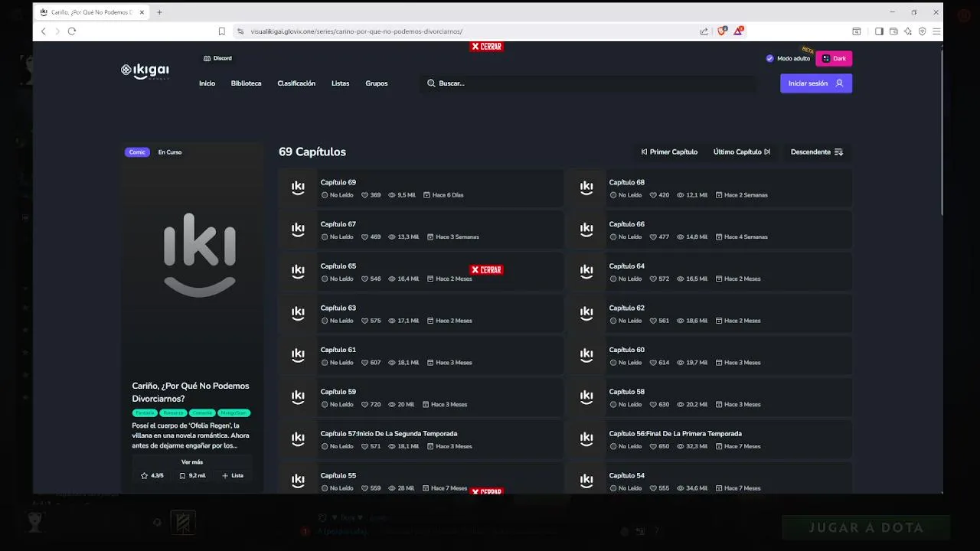Open Capítulo 66
The height and width of the screenshot is (551, 980).
coord(626,224)
